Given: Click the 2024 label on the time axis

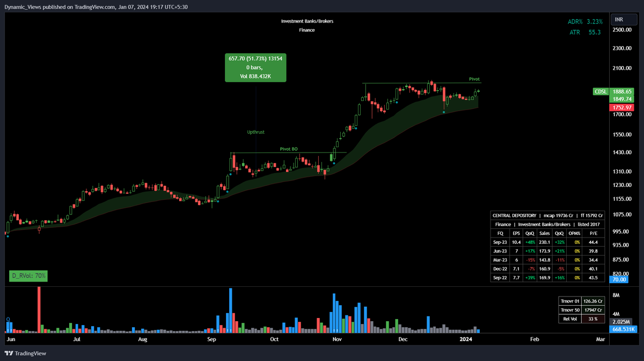Looking at the screenshot, I should coord(466,340).
